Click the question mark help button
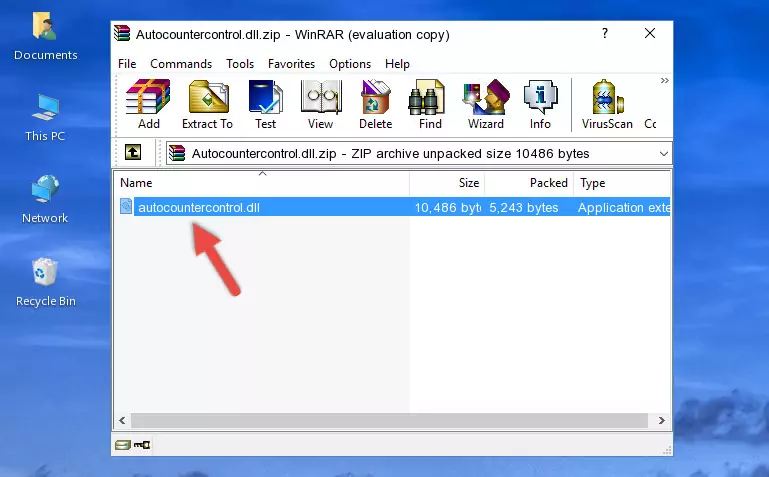This screenshot has height=477, width=769. [605, 33]
